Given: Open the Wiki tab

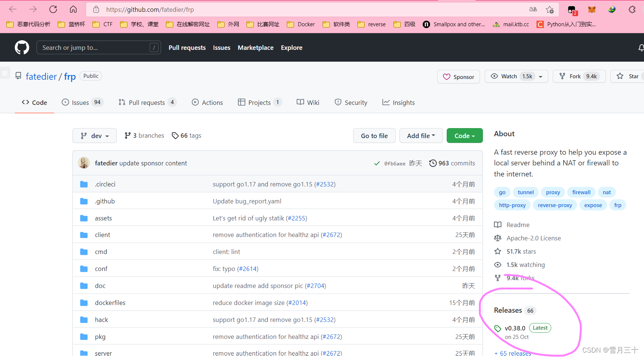Looking at the screenshot, I should pyautogui.click(x=308, y=102).
